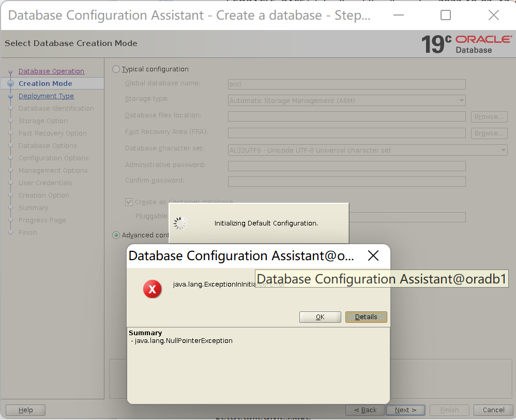This screenshot has height=420, width=516.
Task: Browse for Fast Recovery Area
Action: [489, 133]
